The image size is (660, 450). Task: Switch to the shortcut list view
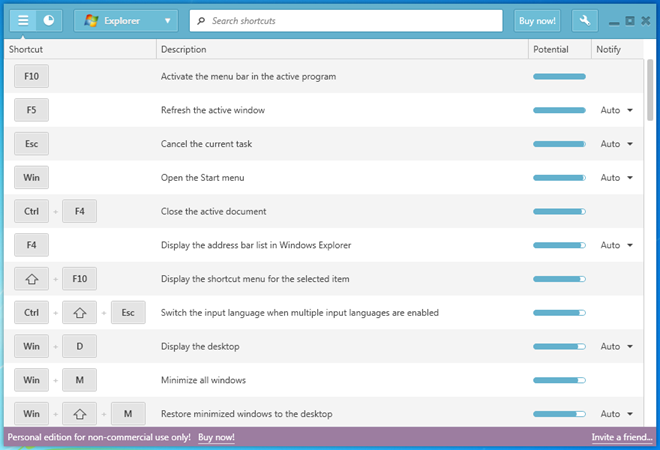tap(23, 20)
